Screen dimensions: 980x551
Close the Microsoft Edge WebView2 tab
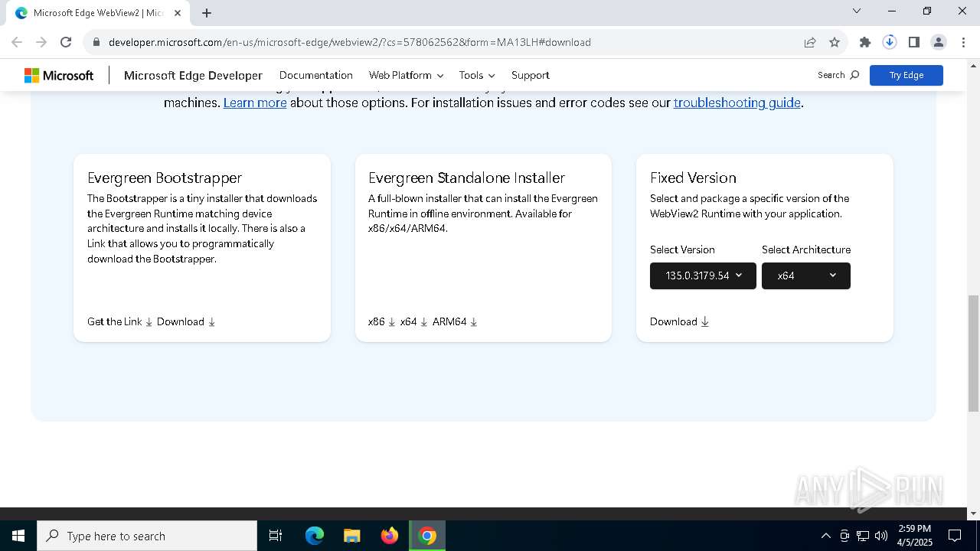[x=177, y=12]
